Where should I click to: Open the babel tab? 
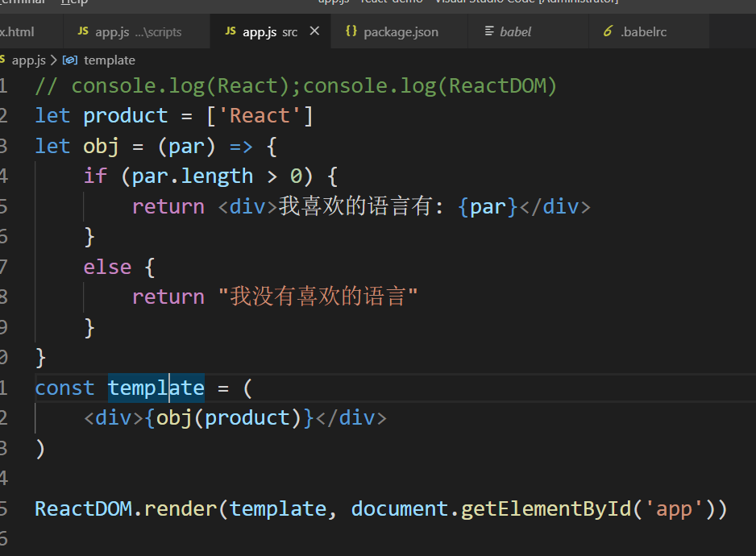tap(528, 31)
